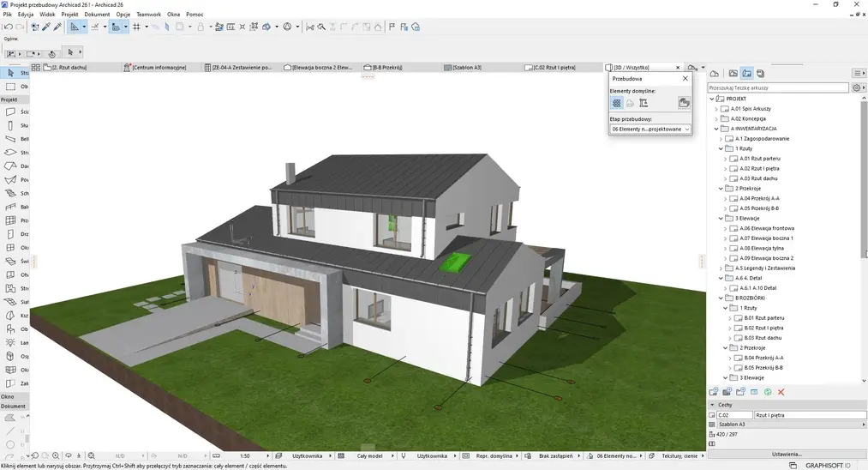
Task: Collapse the Cechy section
Action: pos(713,405)
